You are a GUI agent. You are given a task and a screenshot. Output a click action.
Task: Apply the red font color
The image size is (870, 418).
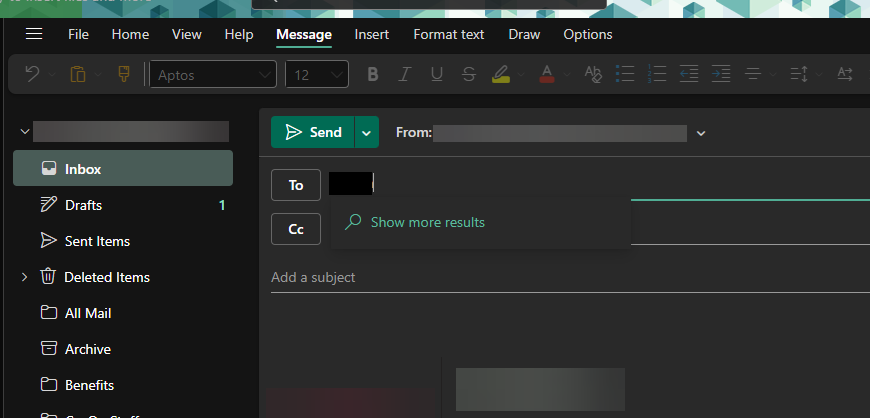[x=547, y=74]
